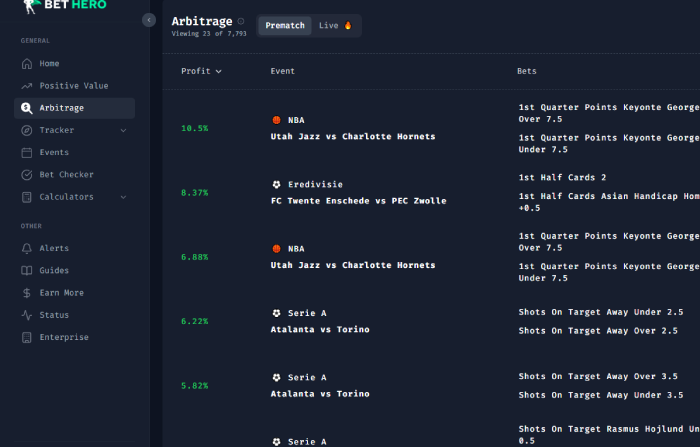This screenshot has width=700, height=447.
Task: Click soccer icon in 6.22% Serie A row
Action: click(x=276, y=313)
